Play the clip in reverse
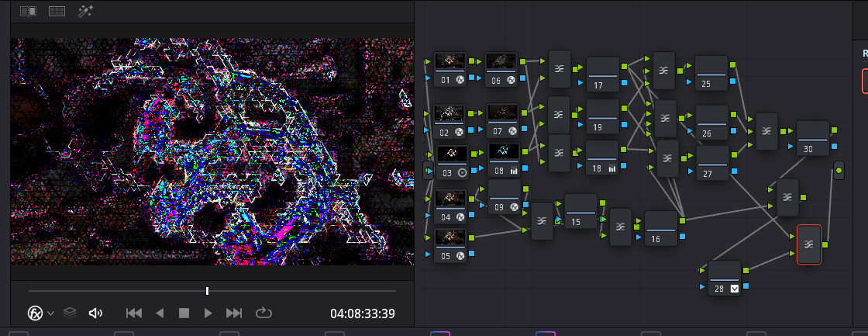 point(160,313)
